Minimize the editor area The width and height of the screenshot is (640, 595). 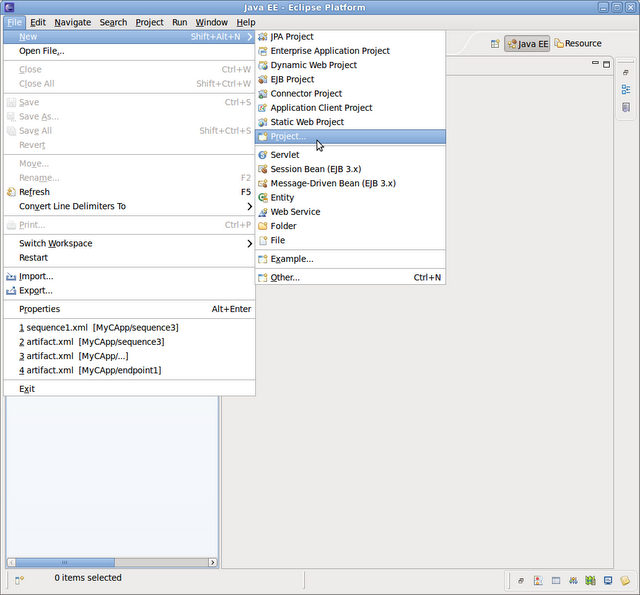point(595,63)
